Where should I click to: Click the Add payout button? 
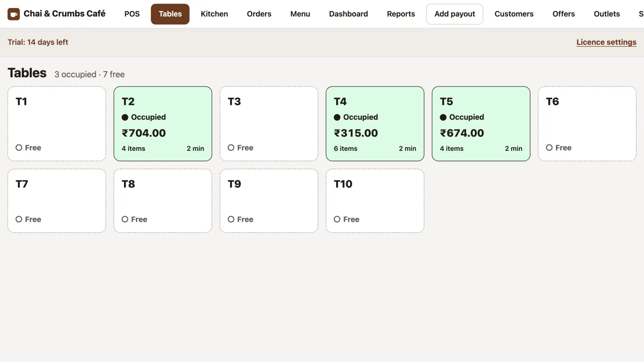pos(455,14)
